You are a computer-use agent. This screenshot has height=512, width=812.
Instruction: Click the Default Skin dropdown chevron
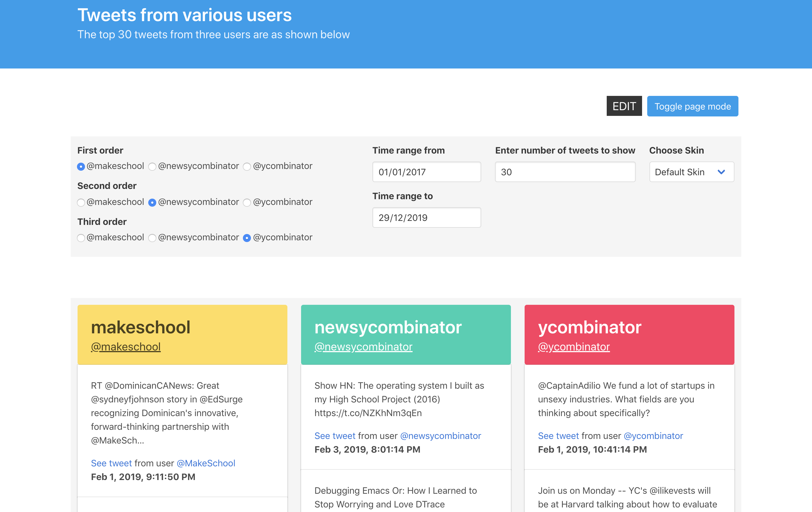pyautogui.click(x=721, y=172)
